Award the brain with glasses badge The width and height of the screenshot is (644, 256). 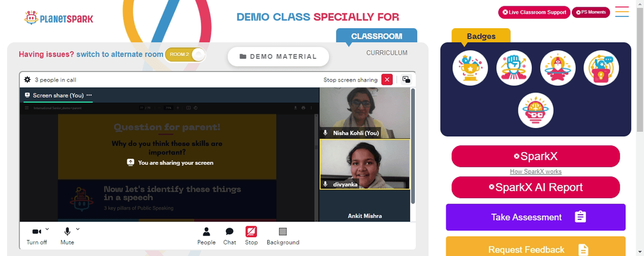click(536, 110)
